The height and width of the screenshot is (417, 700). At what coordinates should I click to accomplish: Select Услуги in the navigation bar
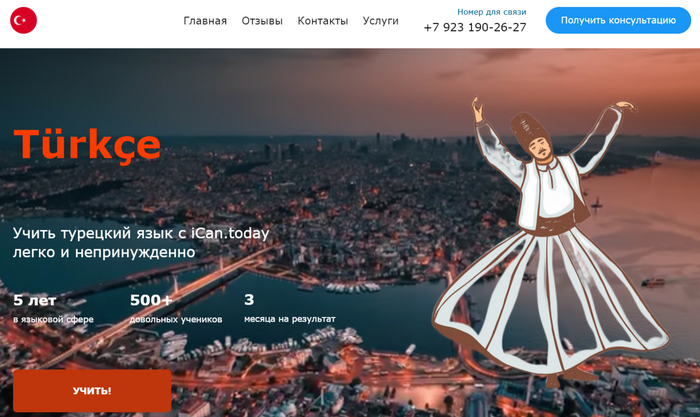(x=380, y=21)
